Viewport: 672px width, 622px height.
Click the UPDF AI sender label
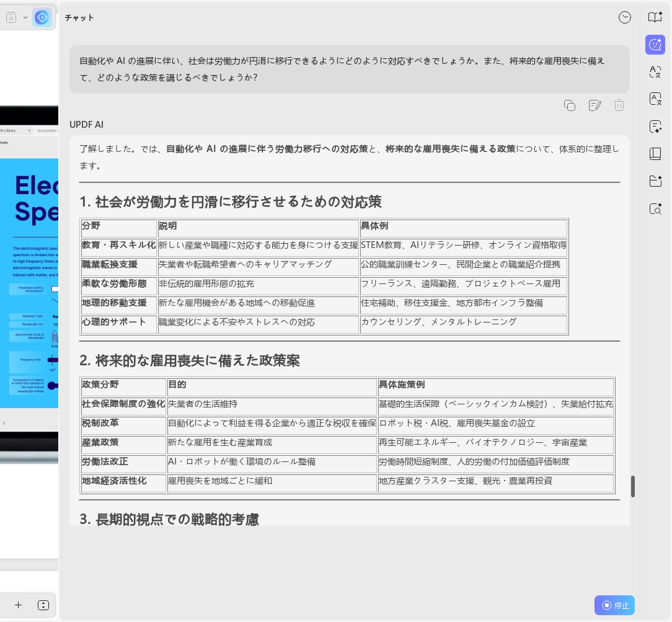click(87, 124)
